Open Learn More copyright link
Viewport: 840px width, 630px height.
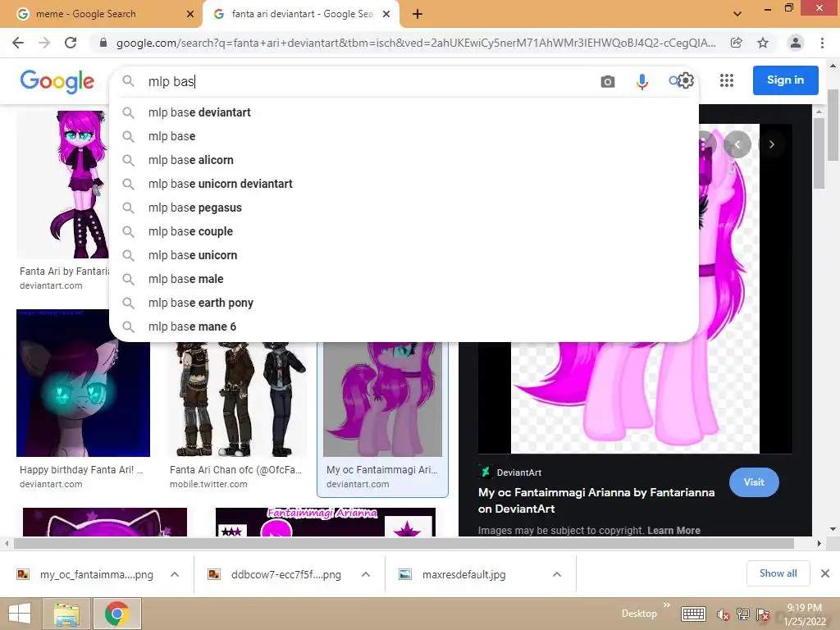tap(674, 531)
